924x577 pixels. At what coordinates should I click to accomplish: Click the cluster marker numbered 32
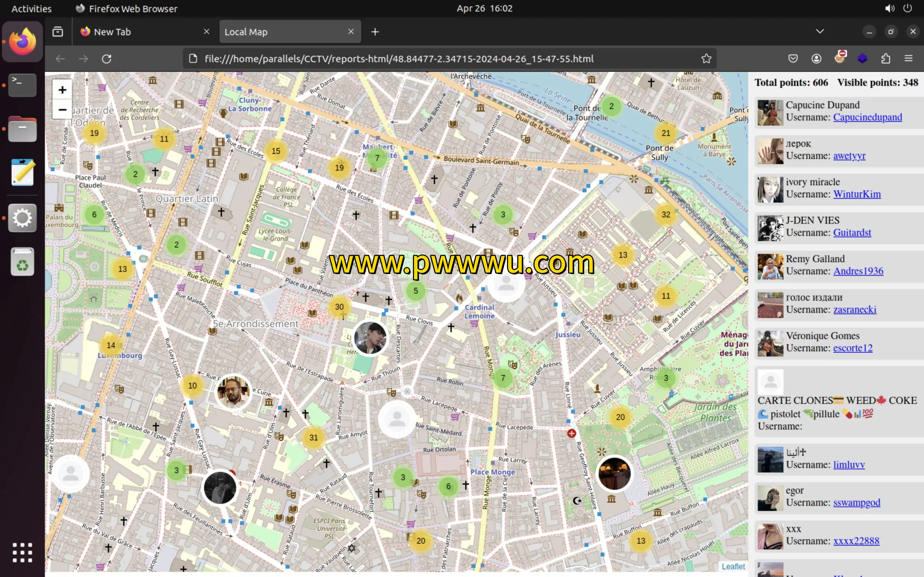tap(666, 215)
